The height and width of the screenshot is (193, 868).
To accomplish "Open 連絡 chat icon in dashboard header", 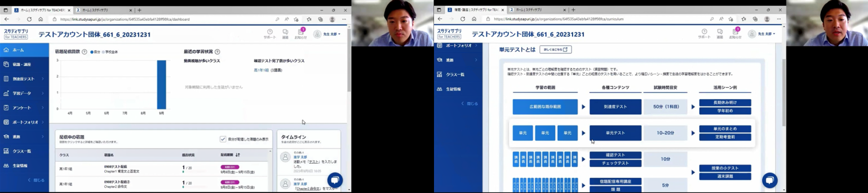I will 285,33.
